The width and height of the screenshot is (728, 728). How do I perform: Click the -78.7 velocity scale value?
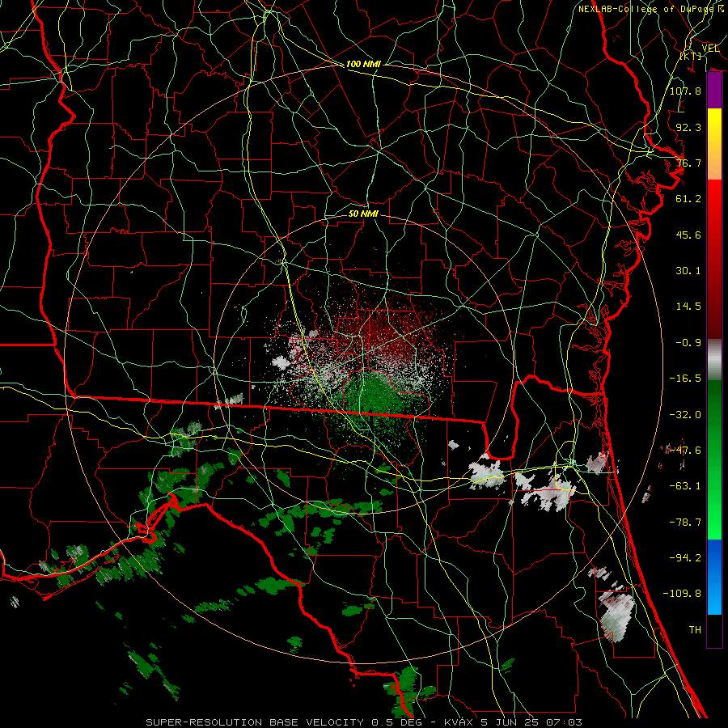685,523
